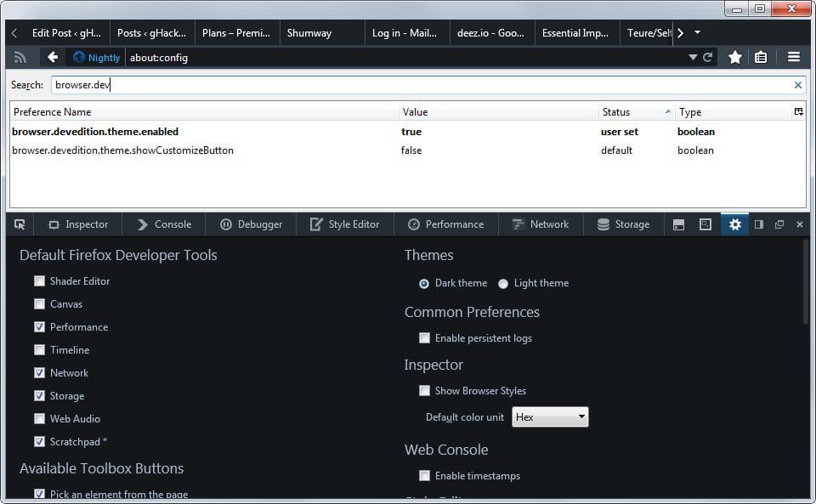Uncheck Scratchpad checkbox
Screen dimensions: 816x504
tap(40, 442)
